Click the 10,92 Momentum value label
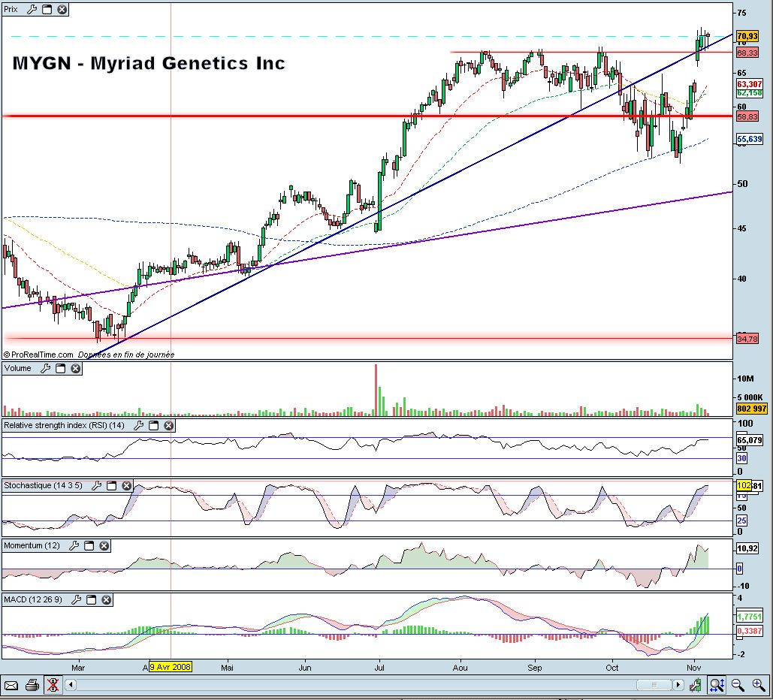This screenshot has height=700, width=773. coord(747,548)
